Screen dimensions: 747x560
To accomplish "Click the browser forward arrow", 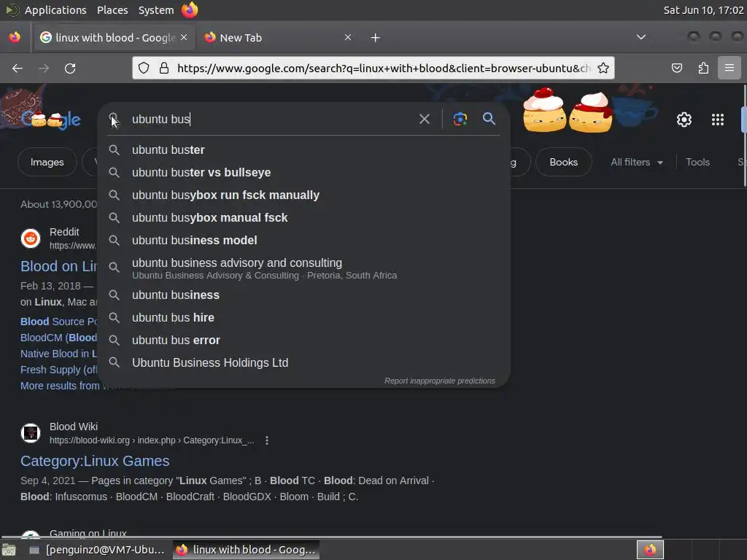I will click(44, 69).
